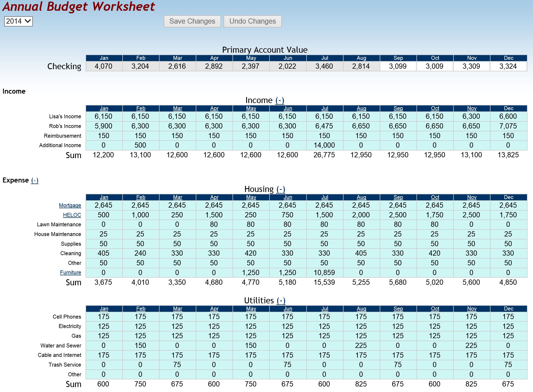
Task: Edit Checking value 3,009 for Oct
Action: point(435,66)
